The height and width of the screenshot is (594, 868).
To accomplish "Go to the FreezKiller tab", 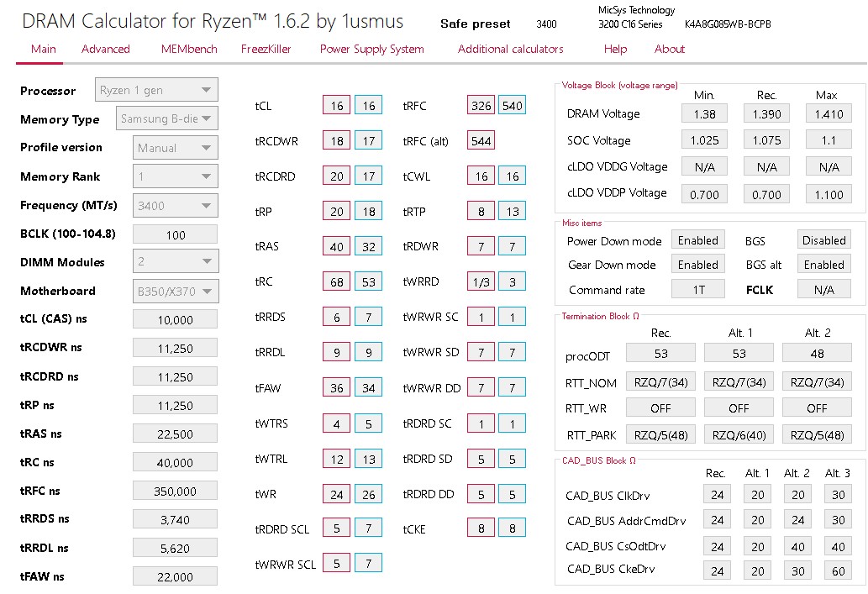I will tap(266, 50).
